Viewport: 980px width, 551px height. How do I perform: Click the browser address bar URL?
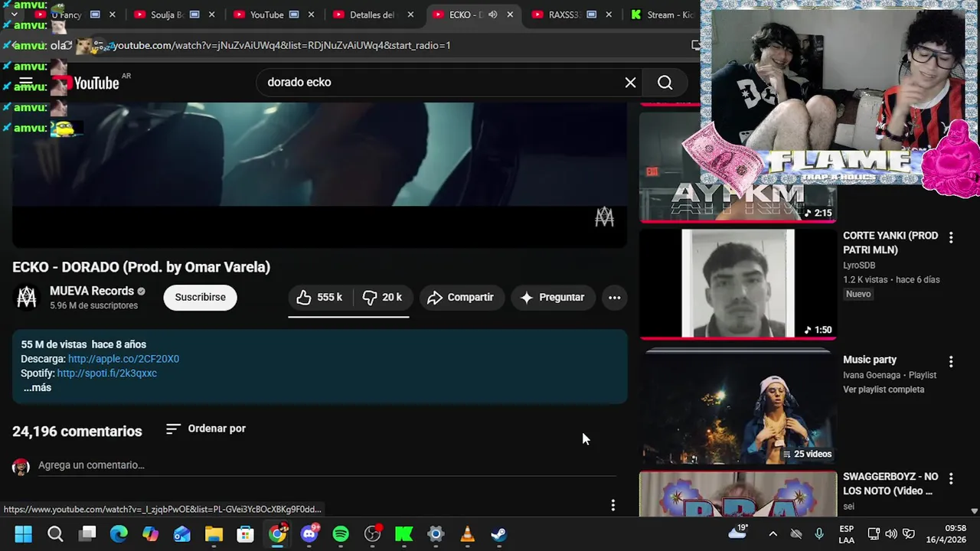(281, 45)
